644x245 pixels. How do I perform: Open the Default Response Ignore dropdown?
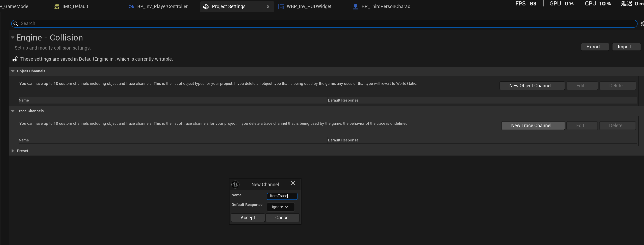(x=281, y=207)
